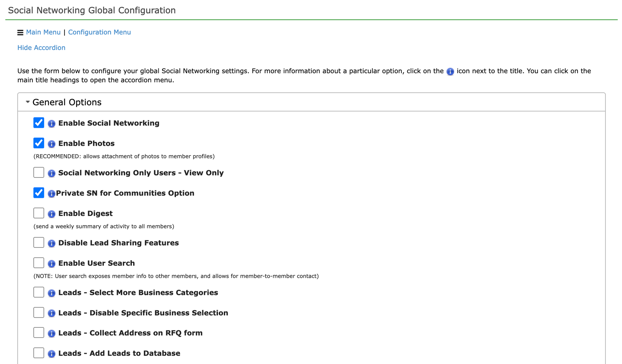Collapse the General Options accordion section
Screen dimensions: 622x364
point(67,102)
